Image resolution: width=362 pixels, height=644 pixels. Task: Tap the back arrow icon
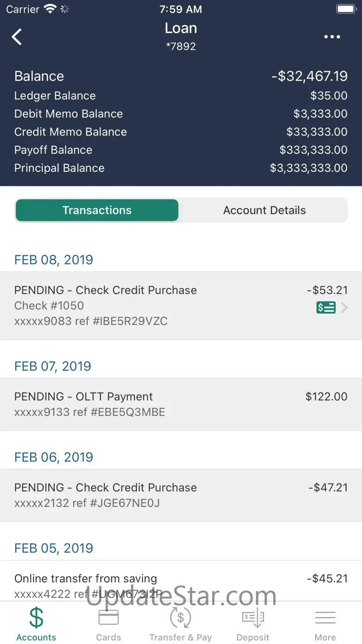tap(17, 37)
